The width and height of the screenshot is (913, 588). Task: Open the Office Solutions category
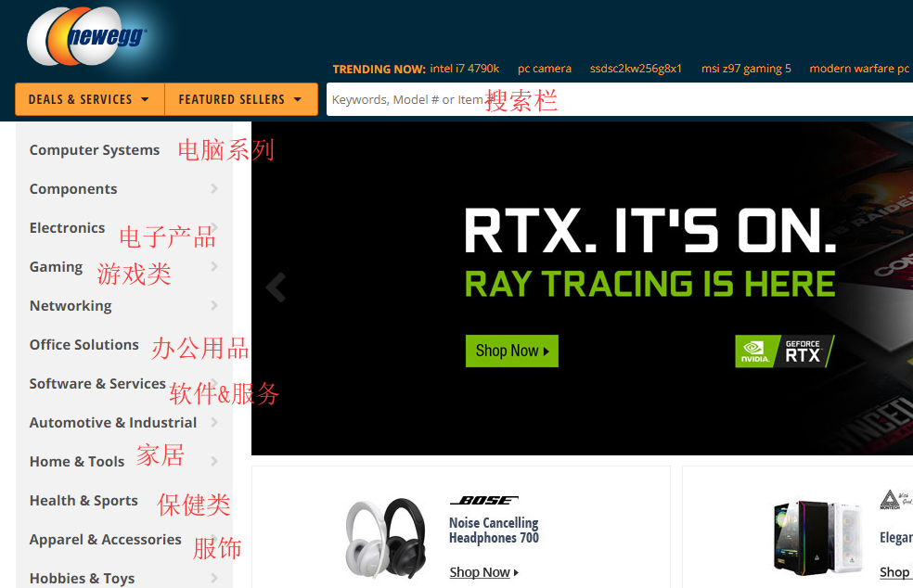click(x=84, y=345)
